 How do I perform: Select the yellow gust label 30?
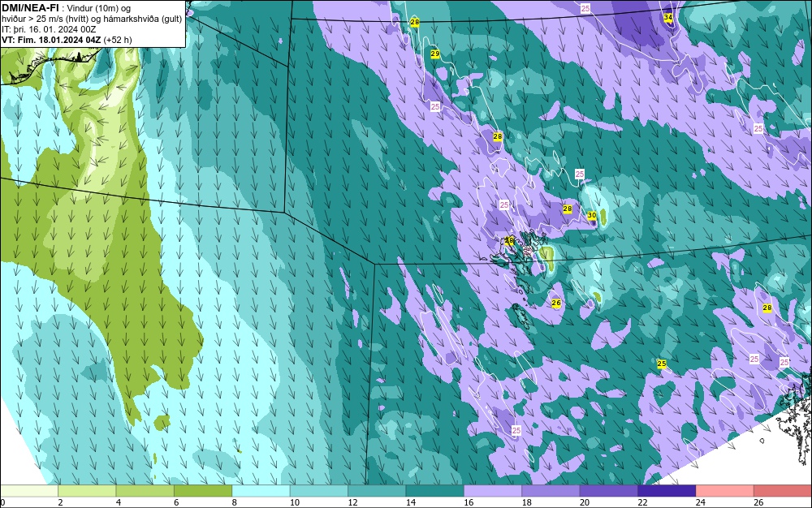[591, 215]
